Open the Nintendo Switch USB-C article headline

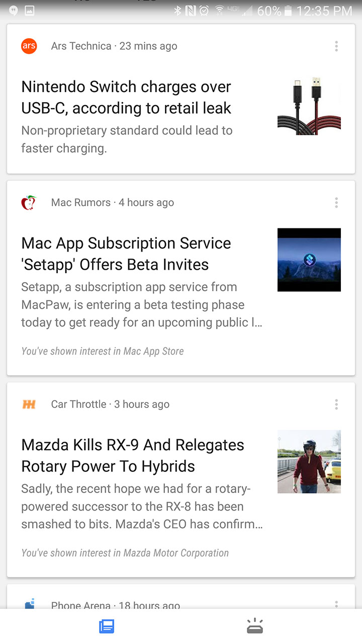126,97
